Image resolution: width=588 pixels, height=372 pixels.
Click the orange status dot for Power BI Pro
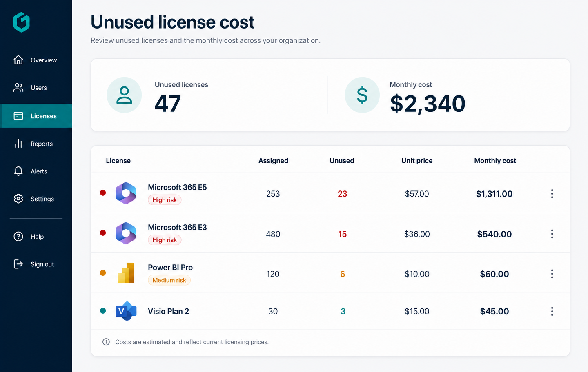103,272
